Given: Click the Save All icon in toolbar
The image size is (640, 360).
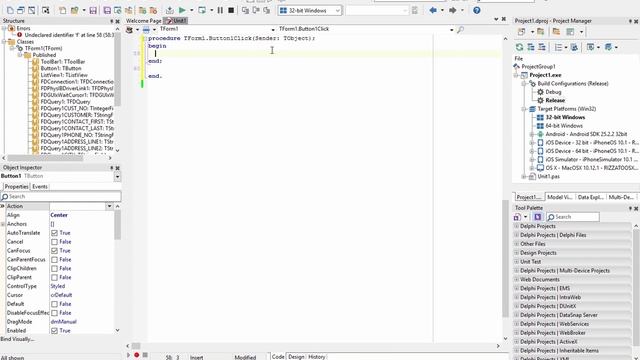Looking at the screenshot, I should 107,10.
